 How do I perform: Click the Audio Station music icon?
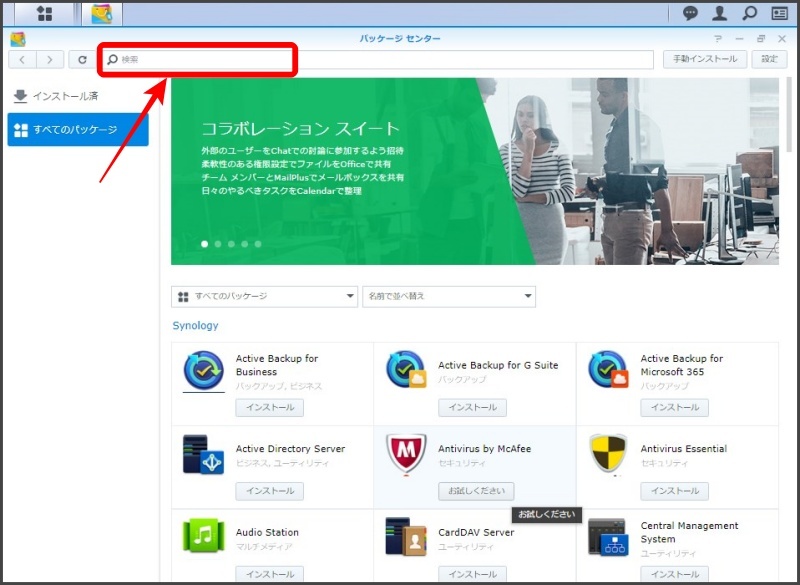pos(204,536)
